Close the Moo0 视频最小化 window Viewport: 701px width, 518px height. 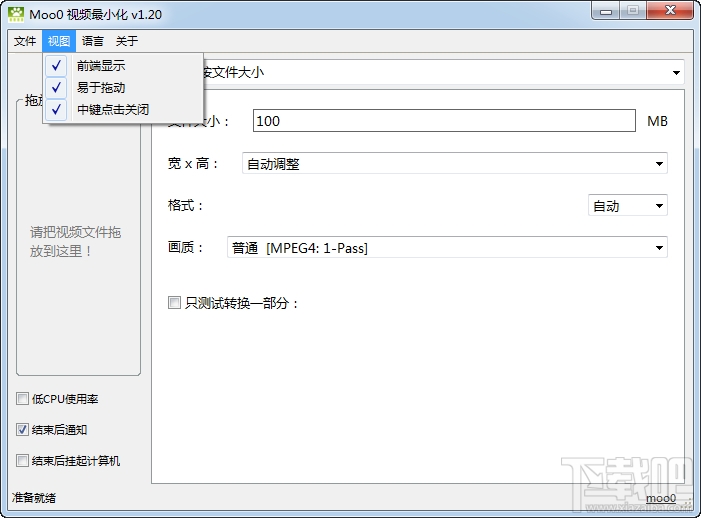coord(670,11)
